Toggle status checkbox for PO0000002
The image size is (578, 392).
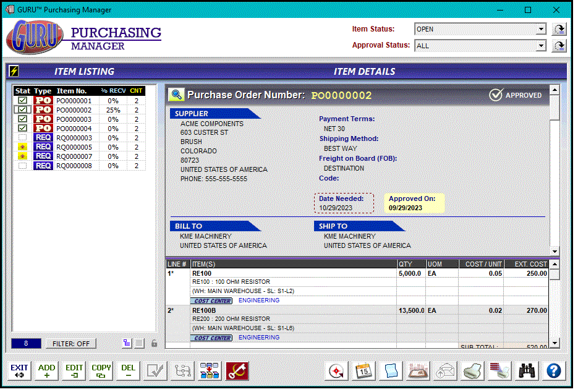point(22,110)
